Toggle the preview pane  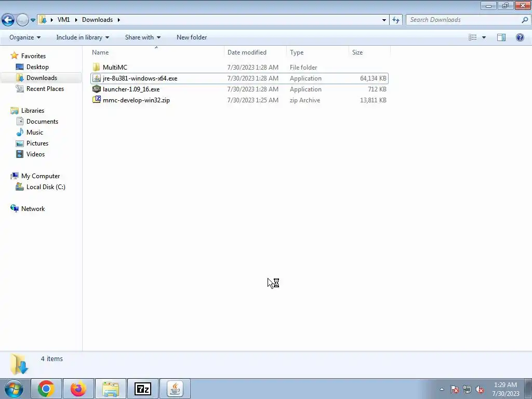point(501,37)
